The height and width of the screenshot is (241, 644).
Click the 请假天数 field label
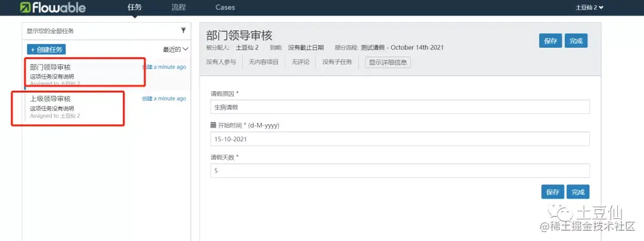(225, 157)
